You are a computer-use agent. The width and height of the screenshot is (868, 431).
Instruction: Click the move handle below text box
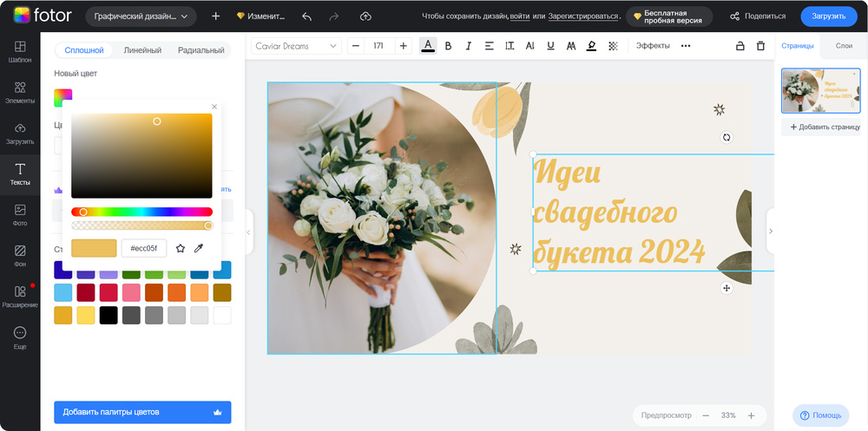(727, 288)
